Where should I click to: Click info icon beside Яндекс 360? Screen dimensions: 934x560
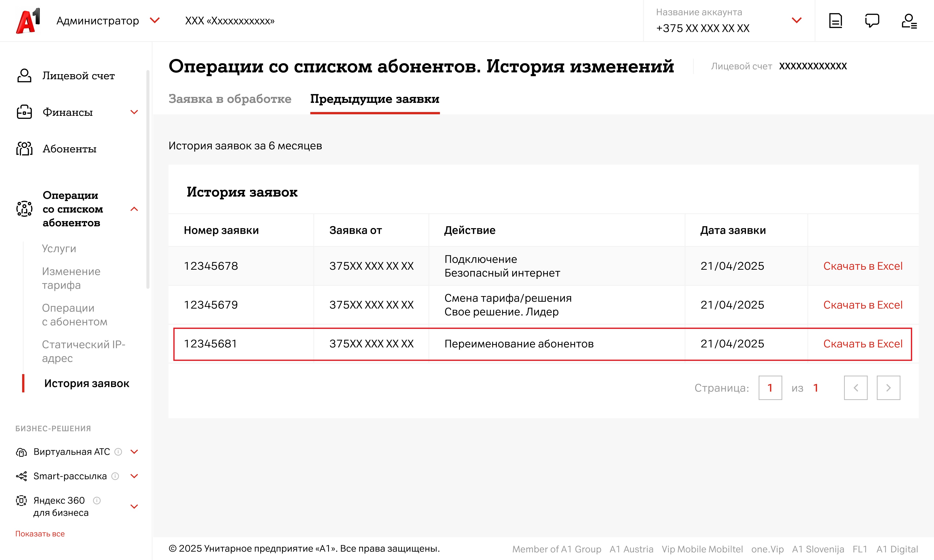[97, 500]
